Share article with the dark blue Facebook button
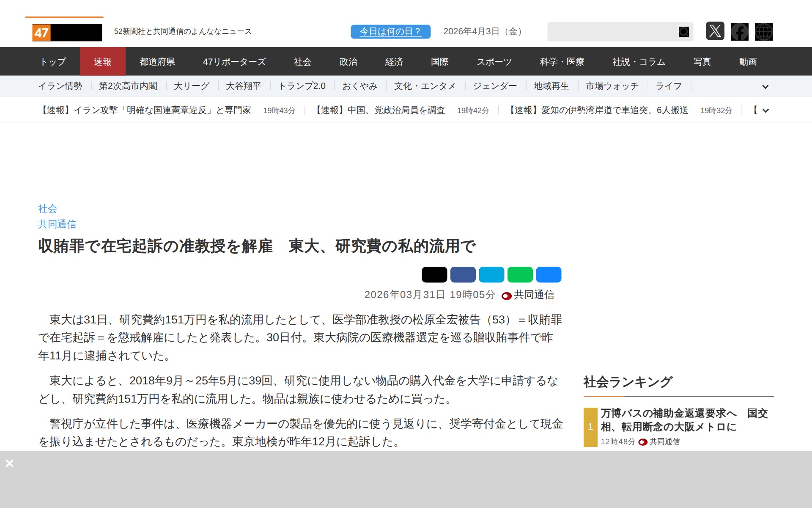 point(463,275)
